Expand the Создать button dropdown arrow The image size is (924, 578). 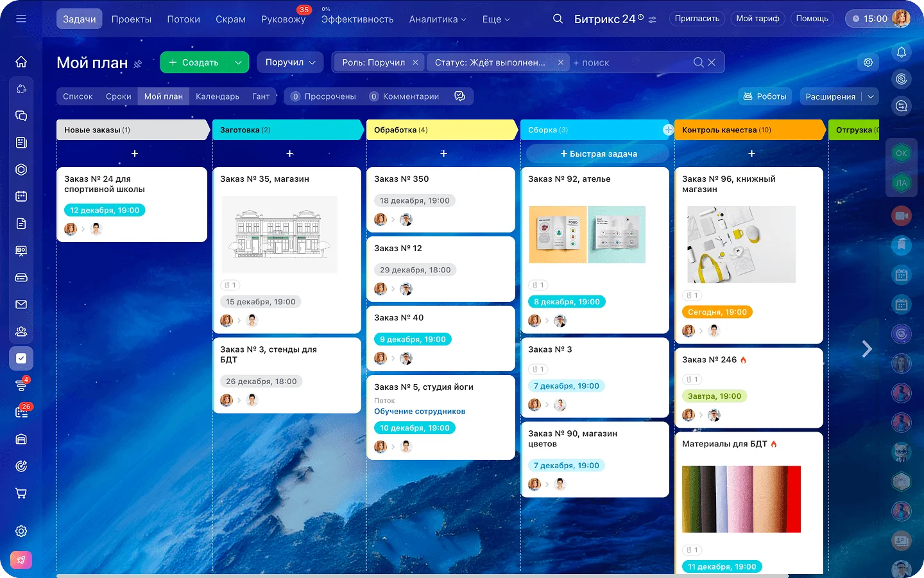point(238,62)
